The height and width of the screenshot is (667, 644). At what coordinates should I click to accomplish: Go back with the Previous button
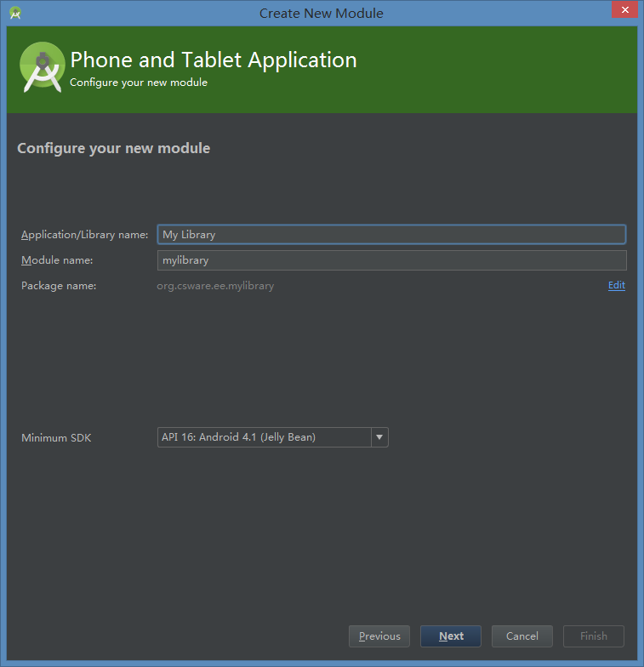(x=379, y=636)
